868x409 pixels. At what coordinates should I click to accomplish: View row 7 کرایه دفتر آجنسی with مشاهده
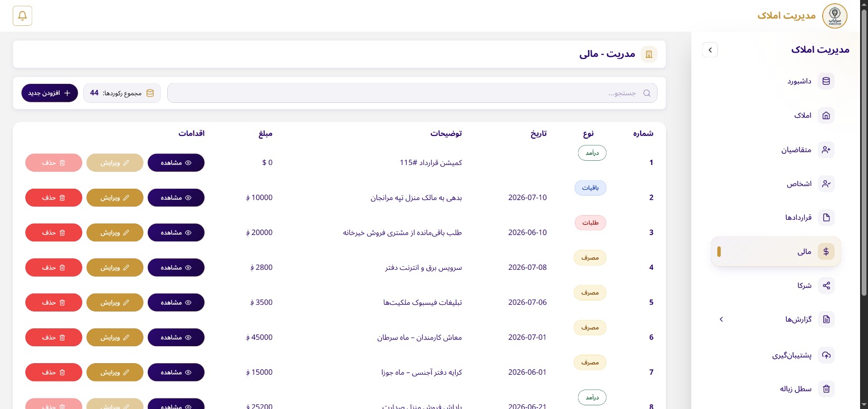176,372
